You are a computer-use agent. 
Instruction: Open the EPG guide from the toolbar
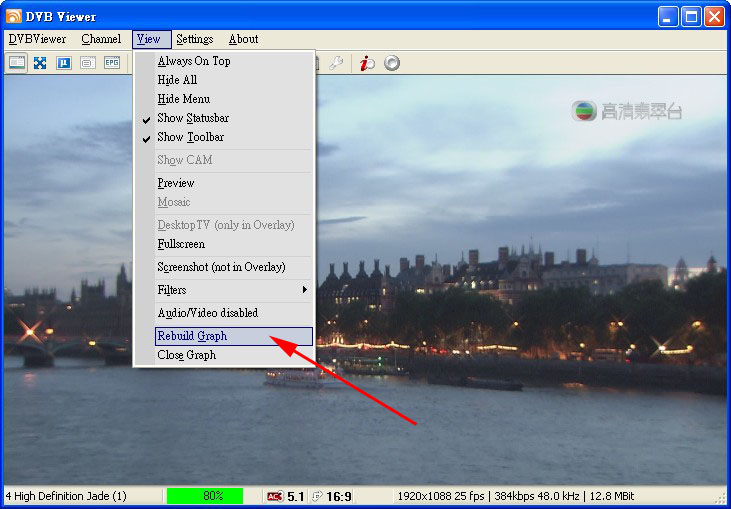pyautogui.click(x=112, y=63)
